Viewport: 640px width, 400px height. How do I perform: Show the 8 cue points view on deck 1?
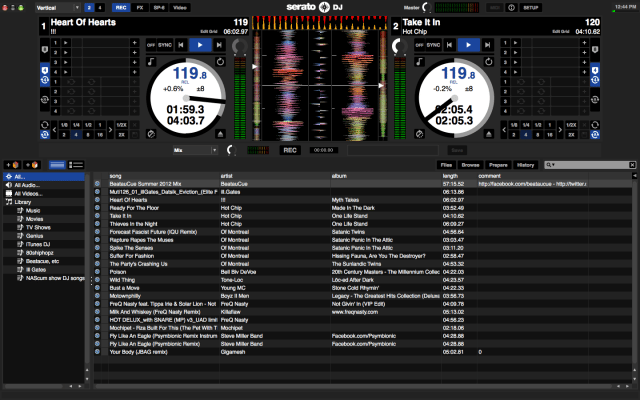click(45, 50)
